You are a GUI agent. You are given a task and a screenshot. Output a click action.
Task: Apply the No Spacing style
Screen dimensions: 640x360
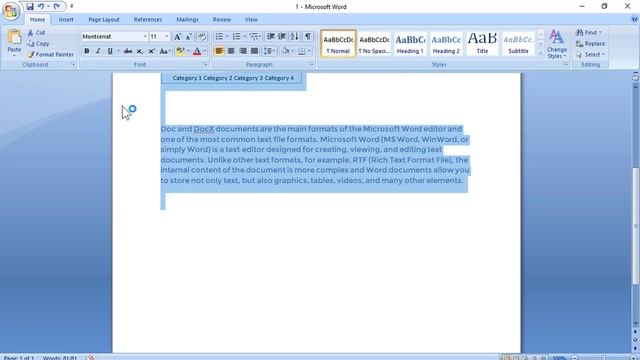click(x=374, y=44)
